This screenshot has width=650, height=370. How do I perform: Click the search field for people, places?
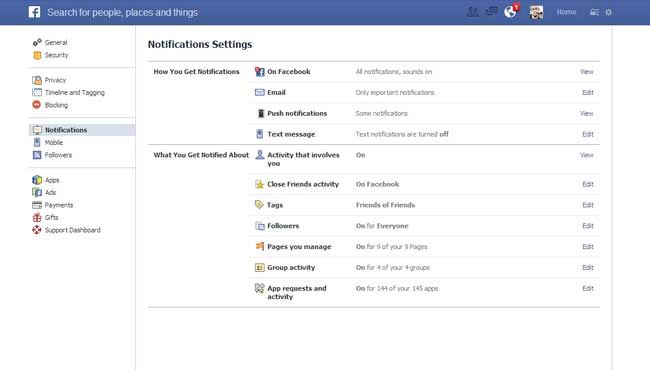click(x=123, y=12)
